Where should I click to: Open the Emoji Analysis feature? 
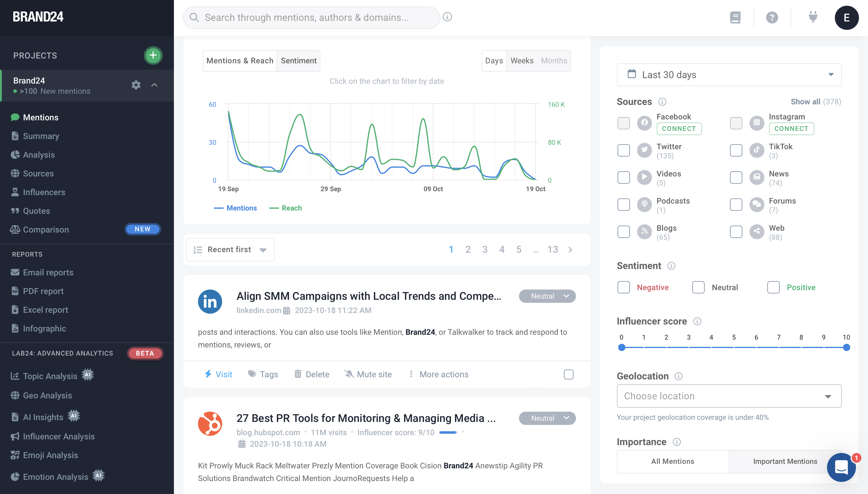pyautogui.click(x=50, y=455)
